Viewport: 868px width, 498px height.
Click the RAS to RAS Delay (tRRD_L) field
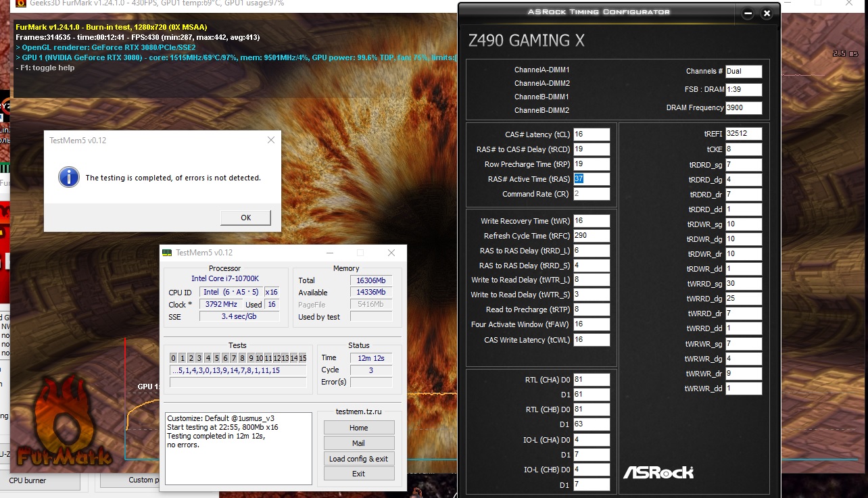pyautogui.click(x=592, y=251)
